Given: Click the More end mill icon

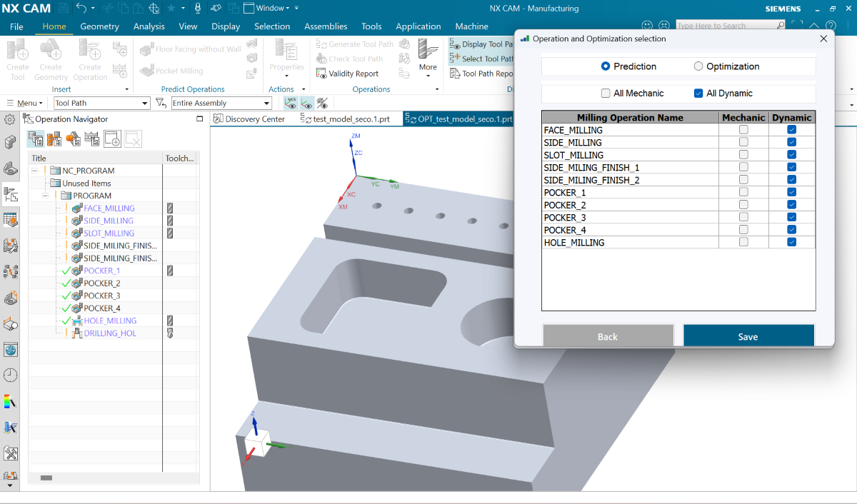Looking at the screenshot, I should 428,50.
